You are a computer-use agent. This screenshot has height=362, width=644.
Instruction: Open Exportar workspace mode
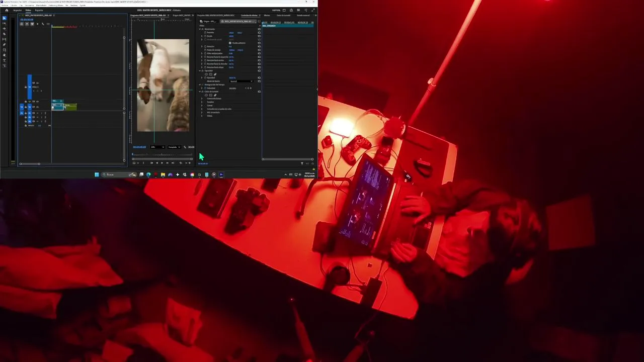(x=39, y=10)
